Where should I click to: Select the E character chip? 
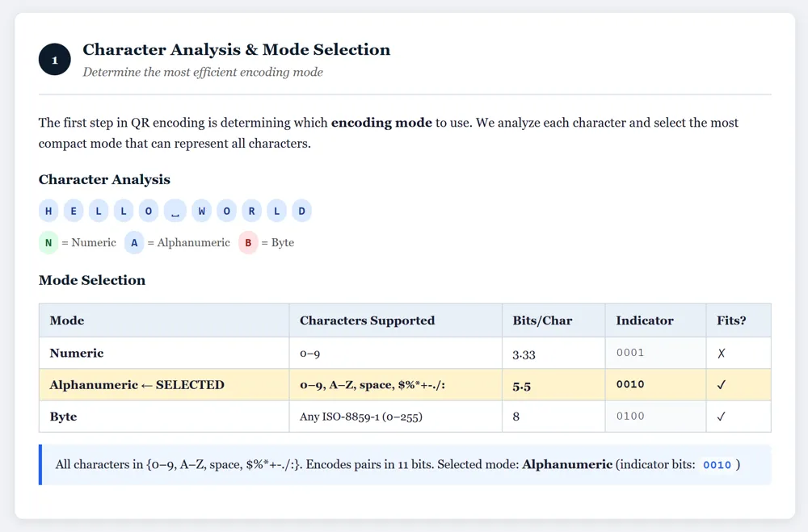(x=74, y=212)
